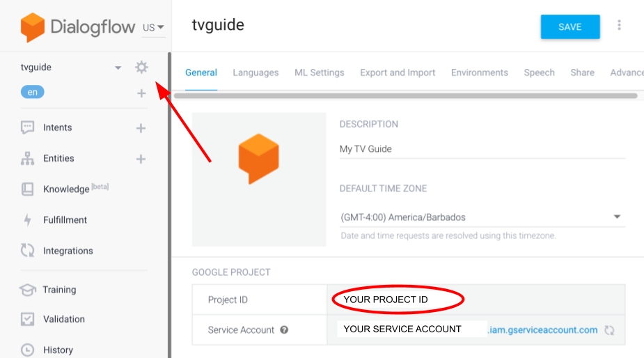This screenshot has width=644, height=358.
Task: Open the service account link
Action: pyautogui.click(x=542, y=330)
